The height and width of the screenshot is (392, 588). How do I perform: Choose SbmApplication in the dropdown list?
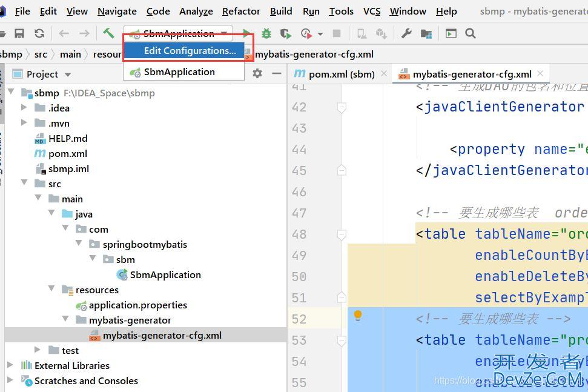pos(183,71)
